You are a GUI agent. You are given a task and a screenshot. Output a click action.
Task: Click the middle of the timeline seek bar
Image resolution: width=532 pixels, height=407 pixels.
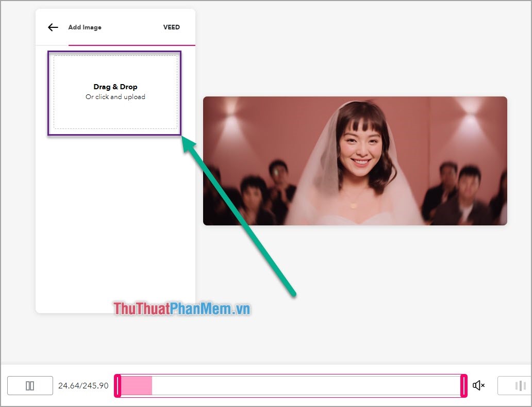[x=291, y=385]
